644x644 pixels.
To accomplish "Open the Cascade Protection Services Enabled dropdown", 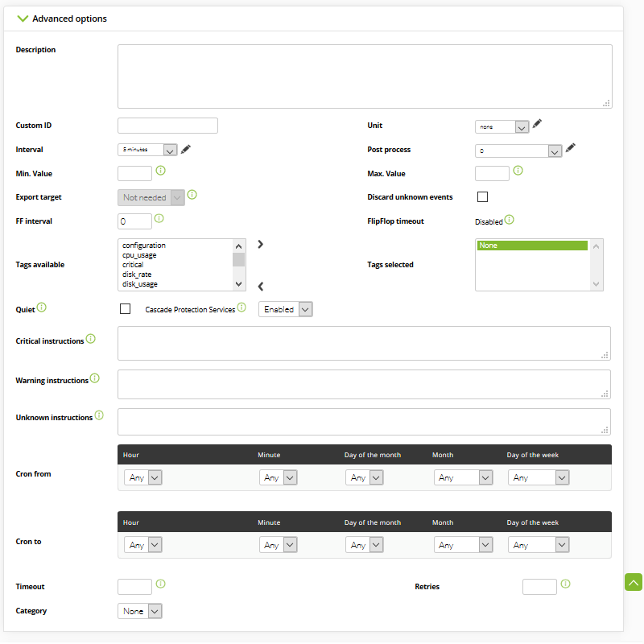I will click(286, 309).
